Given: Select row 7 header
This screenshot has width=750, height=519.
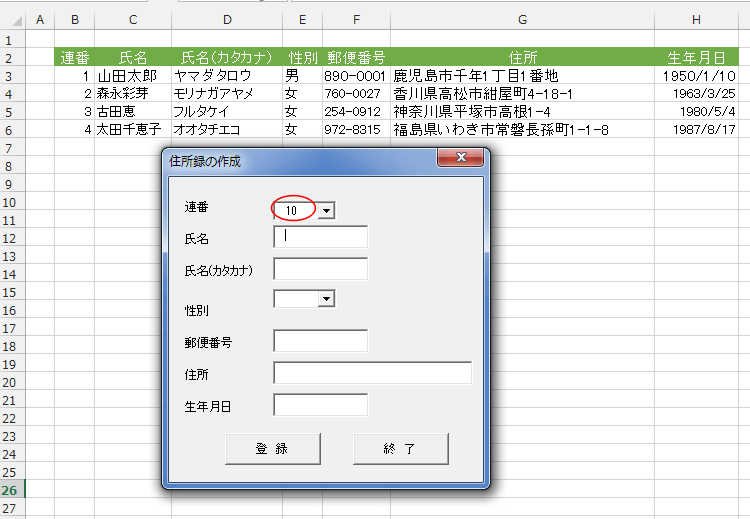Looking at the screenshot, I should (x=12, y=148).
